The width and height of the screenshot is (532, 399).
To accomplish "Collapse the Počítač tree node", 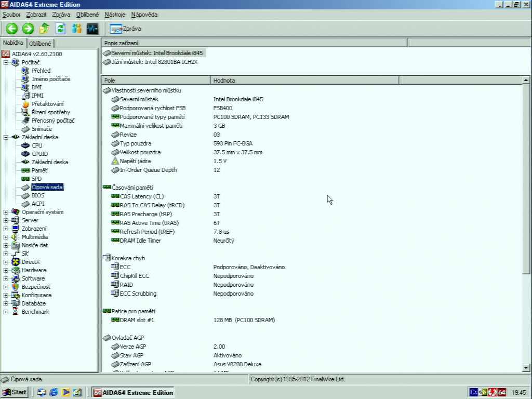I will pyautogui.click(x=6, y=62).
